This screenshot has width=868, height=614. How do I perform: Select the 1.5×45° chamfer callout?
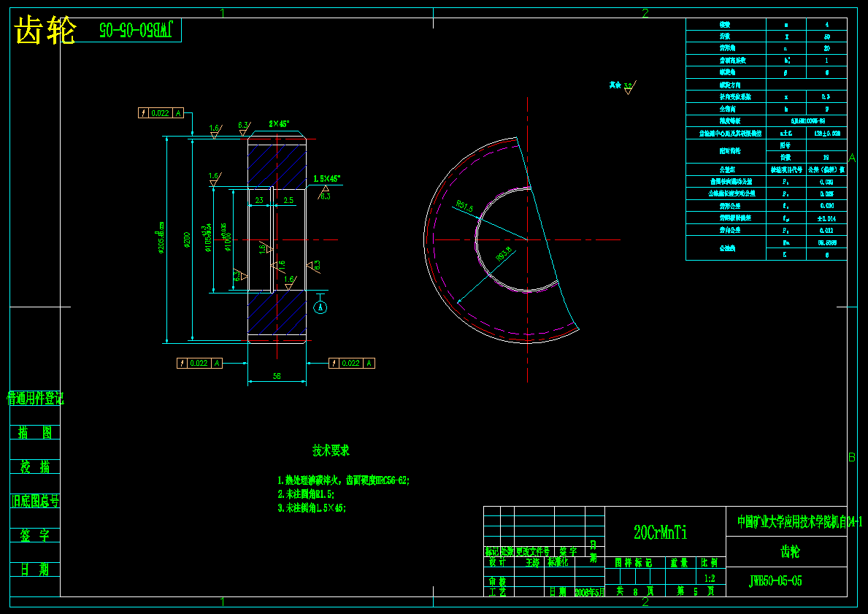pos(327,179)
